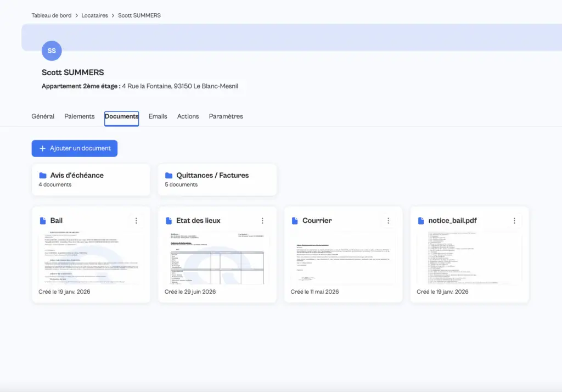Click the SS avatar circle
Viewport: 562px width, 392px height.
52,51
